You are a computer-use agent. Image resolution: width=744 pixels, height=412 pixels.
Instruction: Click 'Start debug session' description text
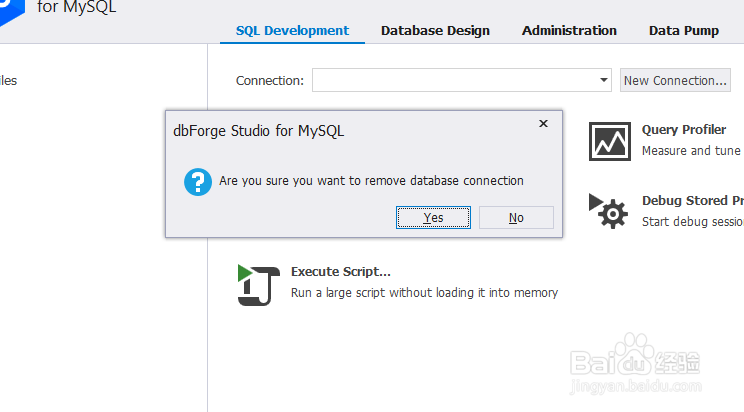693,222
